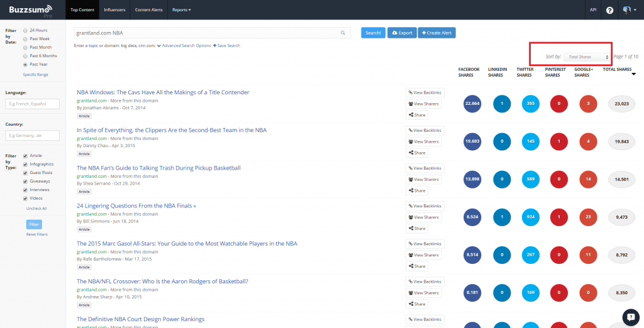Open the Content Alerts tab
Screen dimensions: 644x328
148,10
